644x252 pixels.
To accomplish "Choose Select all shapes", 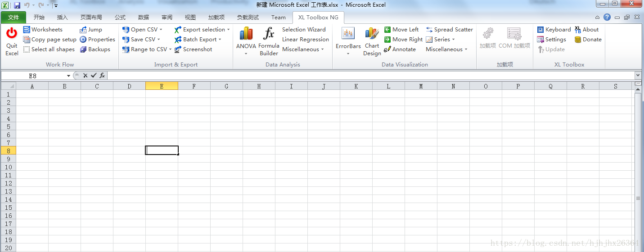I will tap(49, 49).
